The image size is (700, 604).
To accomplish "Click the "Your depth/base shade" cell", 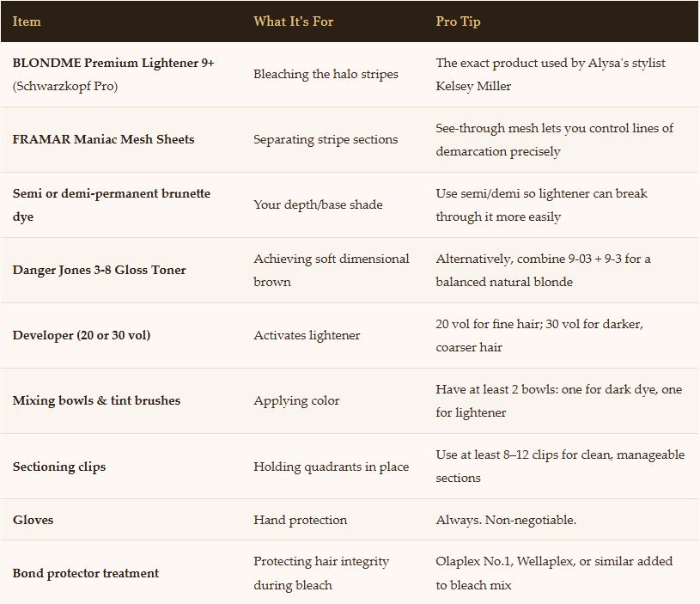I will click(x=318, y=204).
